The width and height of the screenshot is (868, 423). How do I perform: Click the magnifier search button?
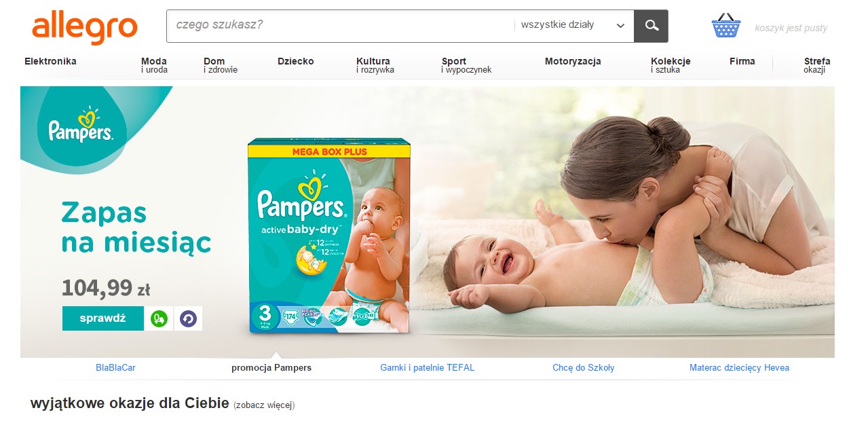pos(651,26)
